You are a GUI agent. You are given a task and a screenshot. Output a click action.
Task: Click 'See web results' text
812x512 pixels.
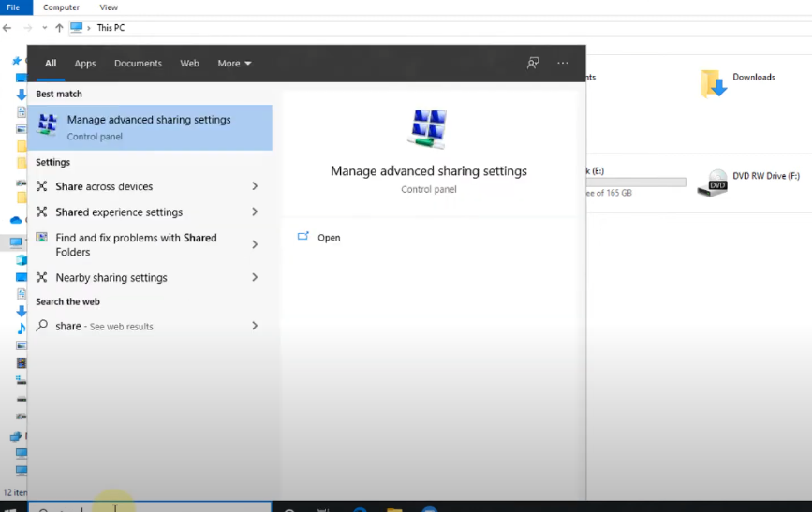[122, 327]
